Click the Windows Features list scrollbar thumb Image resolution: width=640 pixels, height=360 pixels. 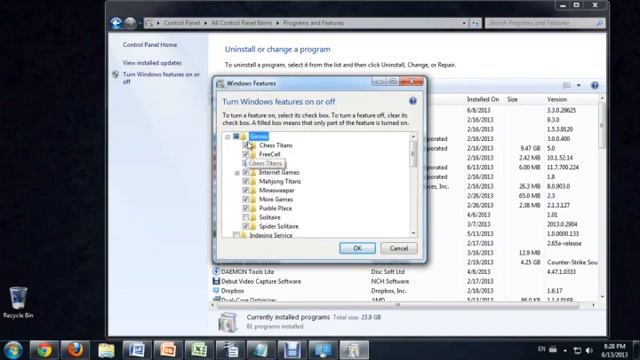(413, 154)
